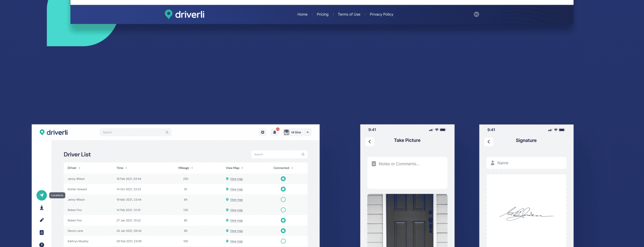
Task: Select the document notes sidebar icon
Action: click(42, 232)
